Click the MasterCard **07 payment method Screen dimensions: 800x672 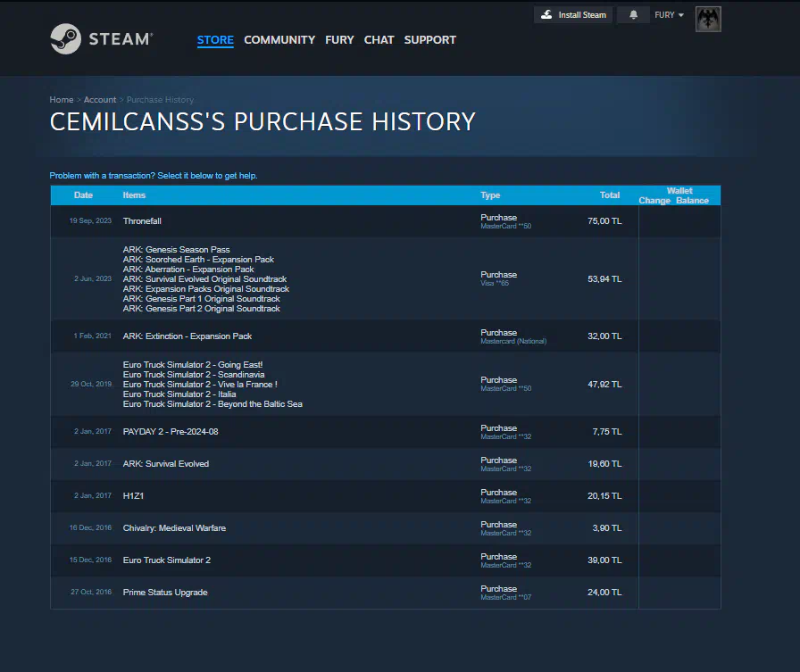[x=505, y=598]
